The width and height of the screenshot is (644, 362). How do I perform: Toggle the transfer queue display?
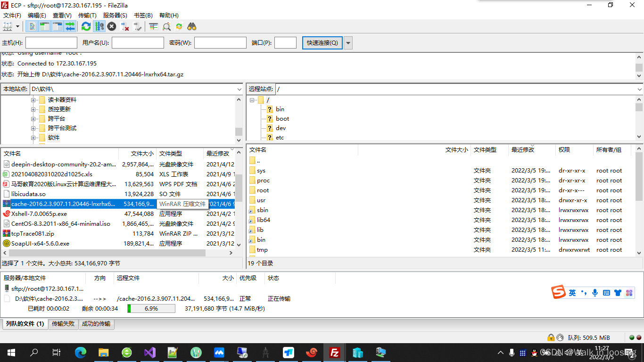[70, 26]
